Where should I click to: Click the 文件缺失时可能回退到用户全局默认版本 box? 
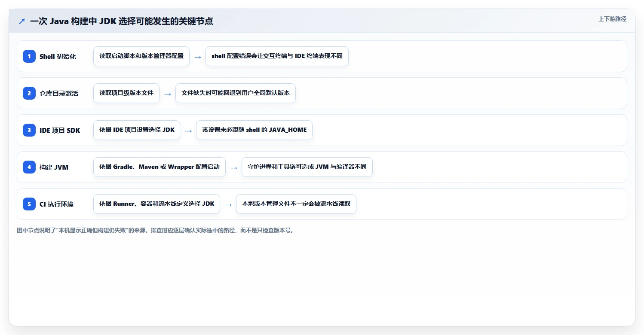[236, 93]
